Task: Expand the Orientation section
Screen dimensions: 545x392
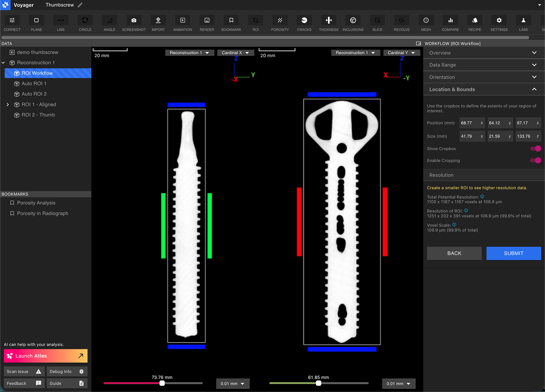Action: [x=484, y=77]
